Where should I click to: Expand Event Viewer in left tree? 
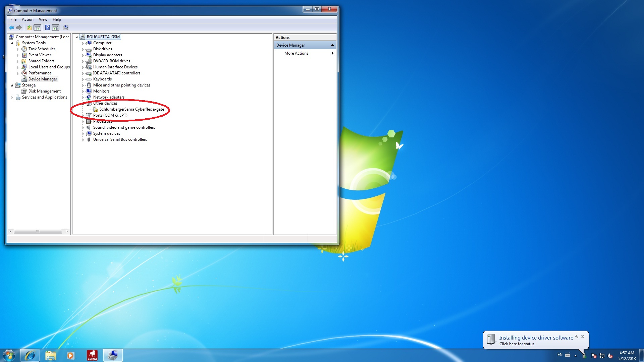point(18,55)
